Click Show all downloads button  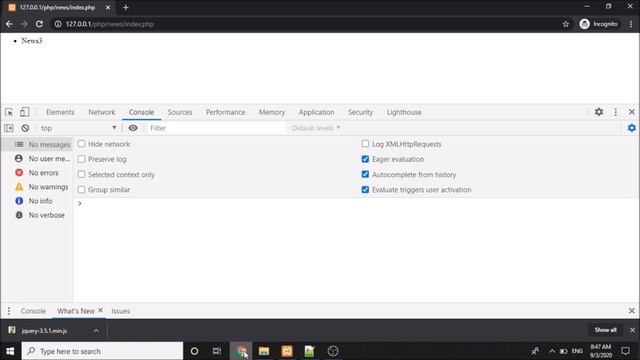[605, 330]
